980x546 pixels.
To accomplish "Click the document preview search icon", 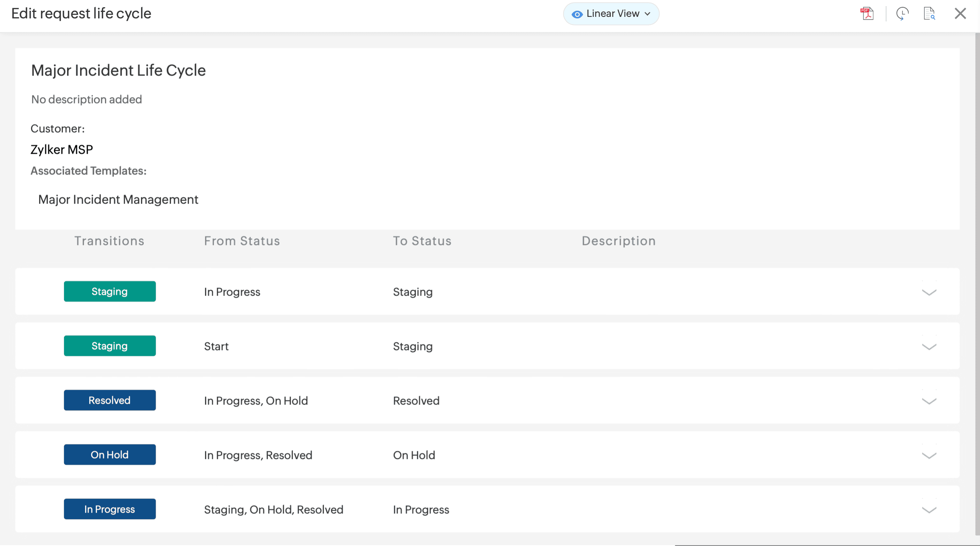I will coord(929,14).
